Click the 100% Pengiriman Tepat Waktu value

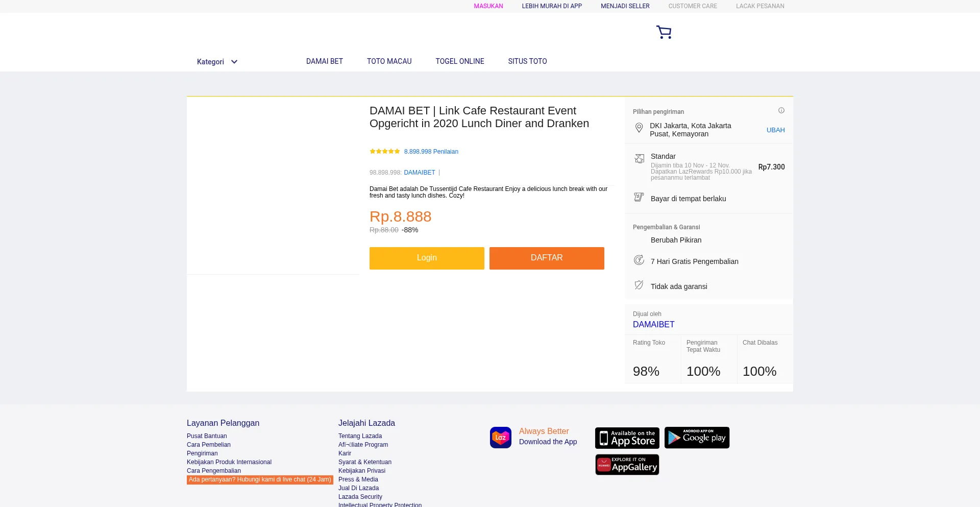coord(703,371)
